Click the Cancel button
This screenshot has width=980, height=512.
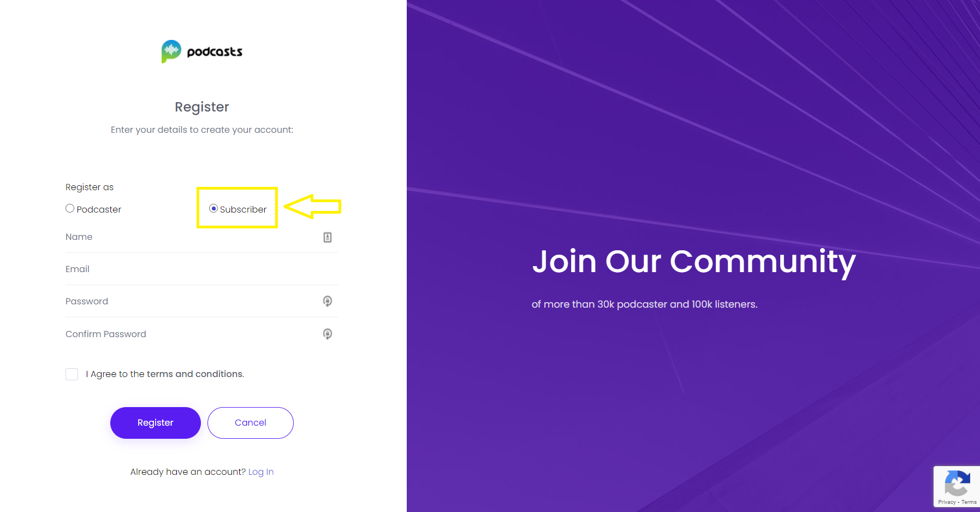251,423
